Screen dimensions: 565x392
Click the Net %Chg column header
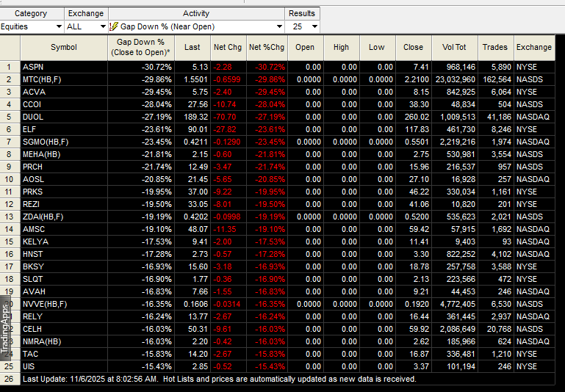click(267, 48)
